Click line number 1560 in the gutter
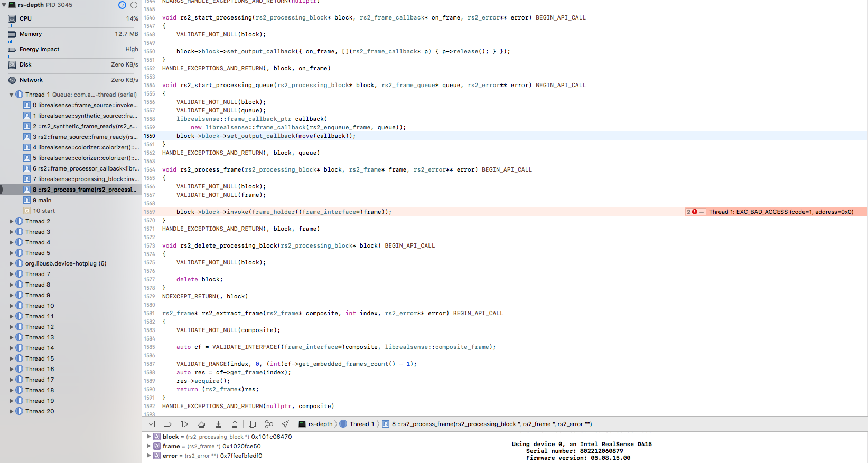Image resolution: width=868 pixels, height=463 pixels. [x=150, y=136]
